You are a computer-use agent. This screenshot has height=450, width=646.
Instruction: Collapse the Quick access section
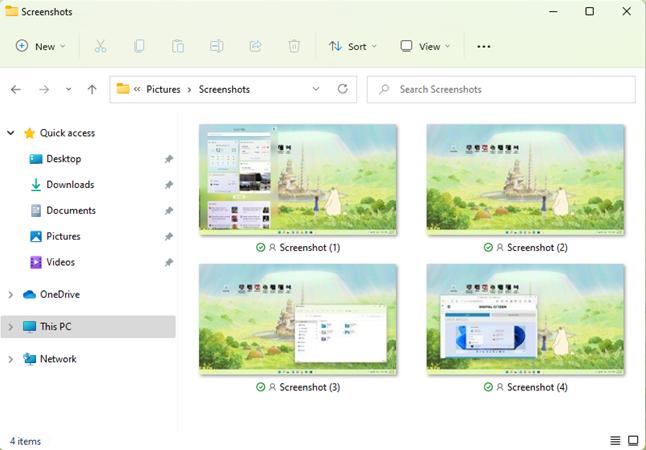click(11, 133)
